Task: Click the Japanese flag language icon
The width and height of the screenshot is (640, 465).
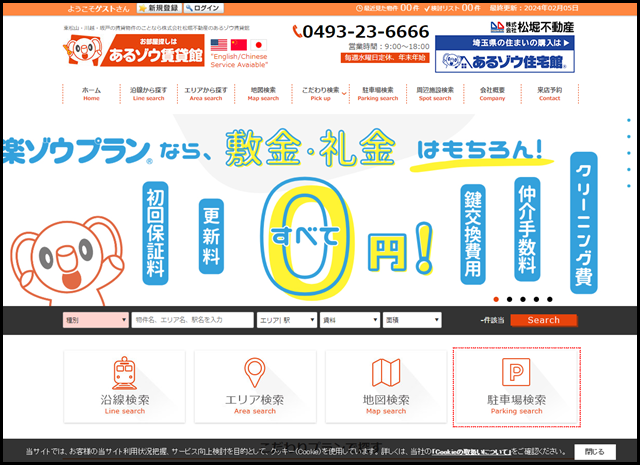Action: (258, 44)
